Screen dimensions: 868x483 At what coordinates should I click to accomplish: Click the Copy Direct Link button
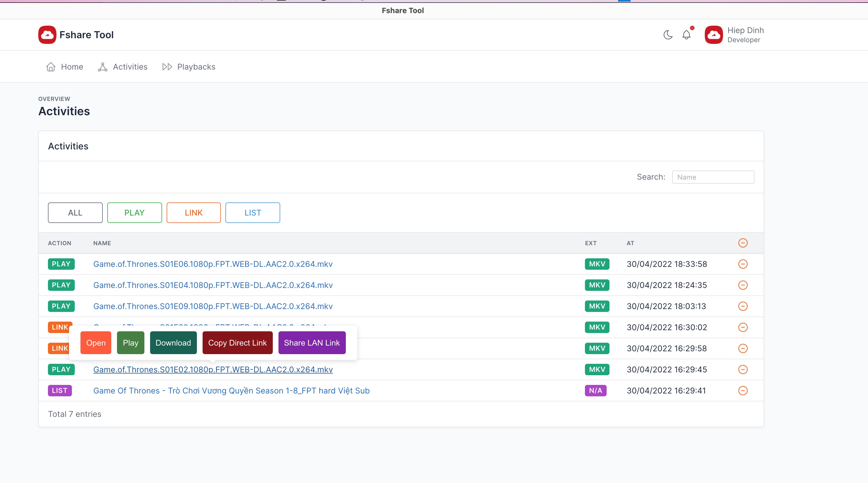coord(237,343)
